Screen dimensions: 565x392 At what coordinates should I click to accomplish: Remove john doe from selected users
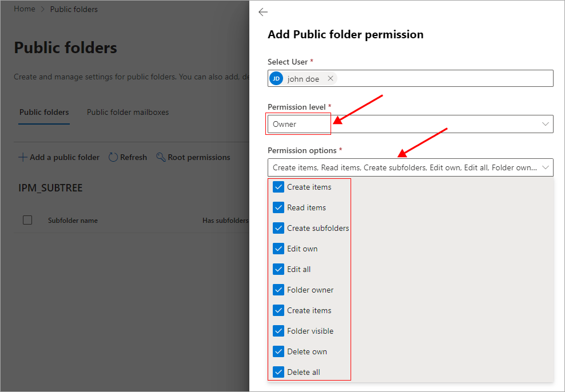click(x=330, y=79)
